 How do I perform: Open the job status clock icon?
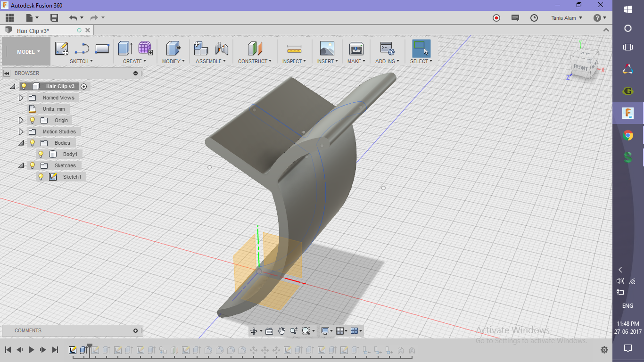click(x=534, y=18)
